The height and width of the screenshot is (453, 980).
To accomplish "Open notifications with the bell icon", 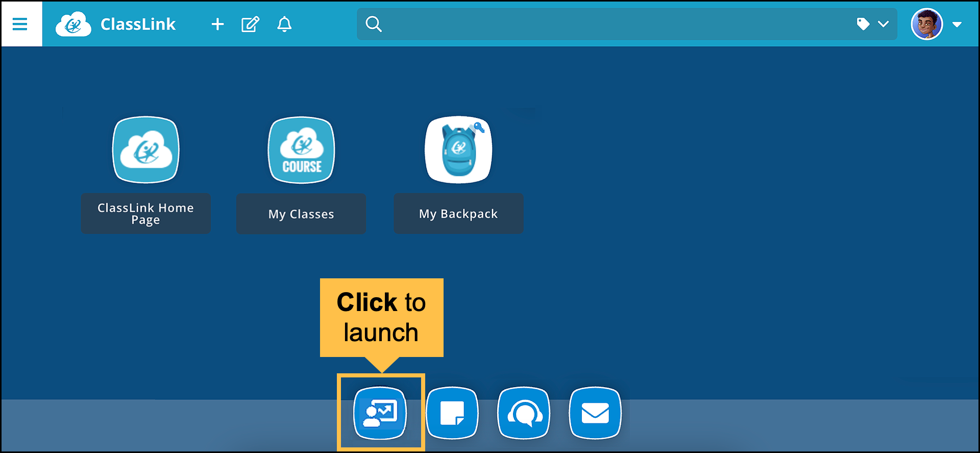I will point(284,24).
